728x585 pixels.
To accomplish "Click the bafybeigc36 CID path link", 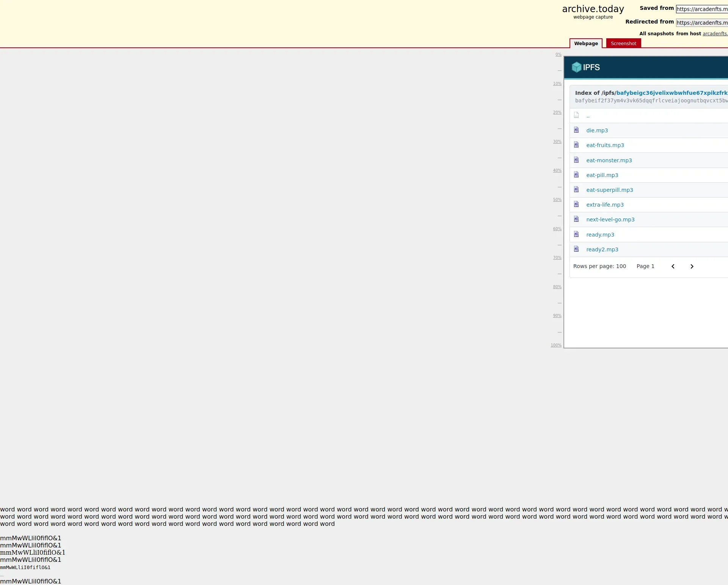I will [672, 93].
